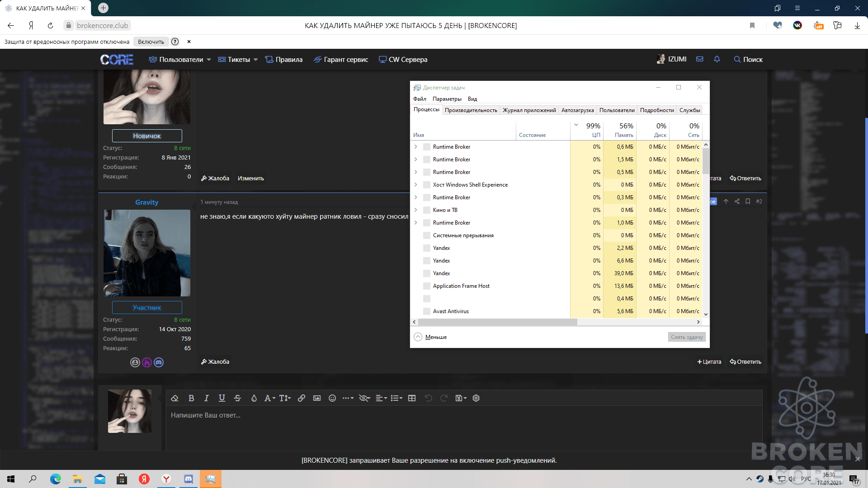The height and width of the screenshot is (488, 868).
Task: Open Параметры menu in Task Manager
Action: 447,99
